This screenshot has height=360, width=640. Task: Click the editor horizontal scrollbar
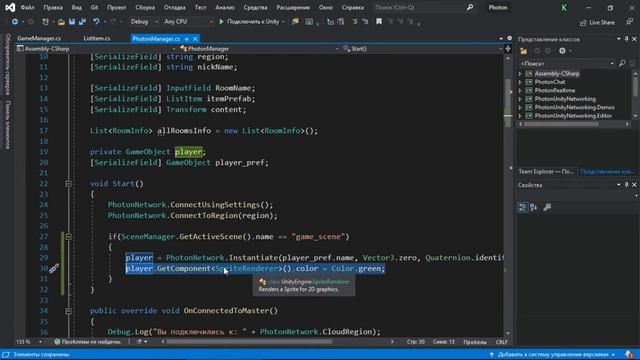click(x=249, y=342)
